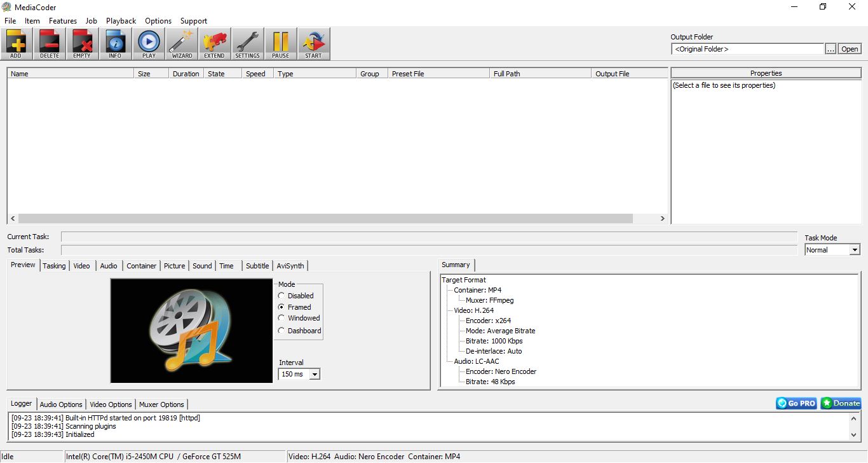Select Encoder: x264 tree row

click(488, 321)
